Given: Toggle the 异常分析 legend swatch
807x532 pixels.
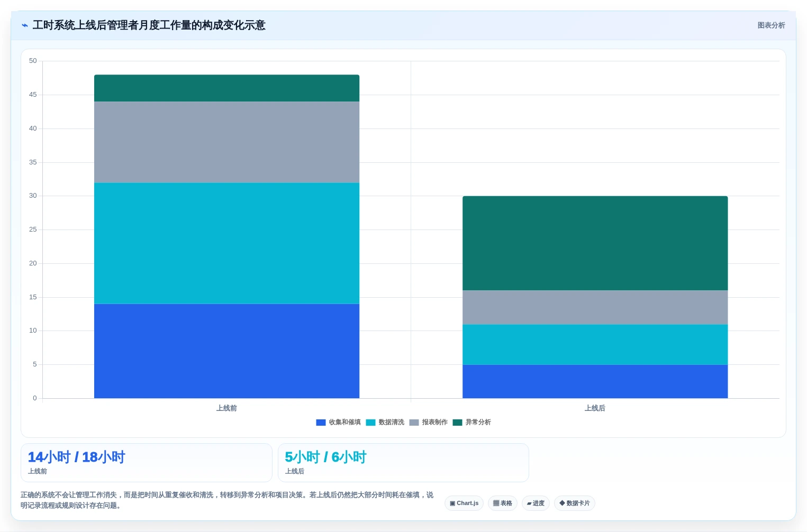Looking at the screenshot, I should (x=457, y=423).
